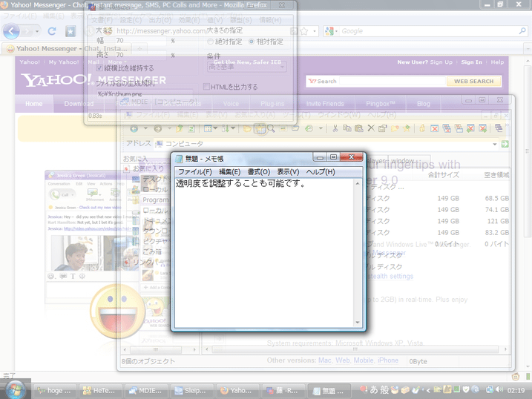Open 高さ基準 condition dropdown in Resizer

tap(247, 67)
